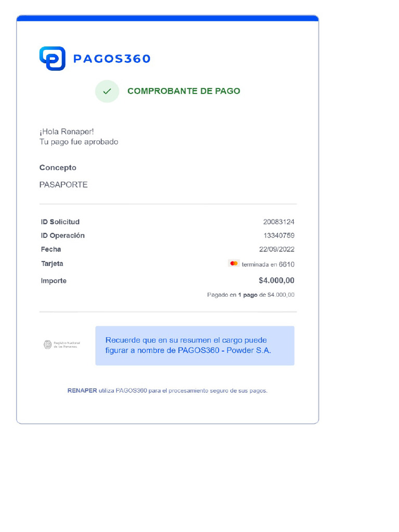Click the Concepto label
The height and width of the screenshot is (532, 399).
tap(58, 168)
